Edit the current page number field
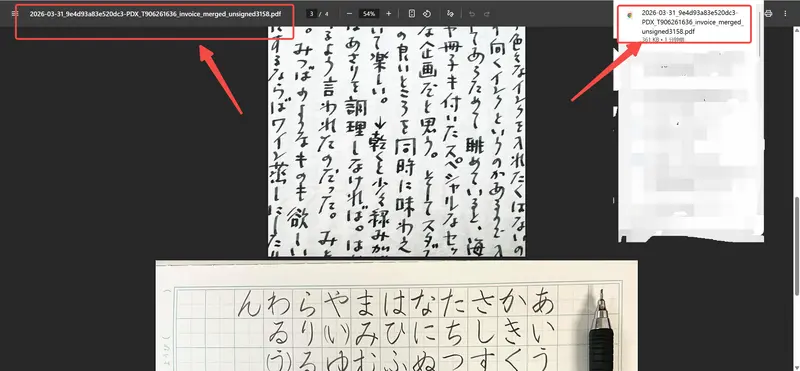This screenshot has width=800, height=371. [x=311, y=14]
